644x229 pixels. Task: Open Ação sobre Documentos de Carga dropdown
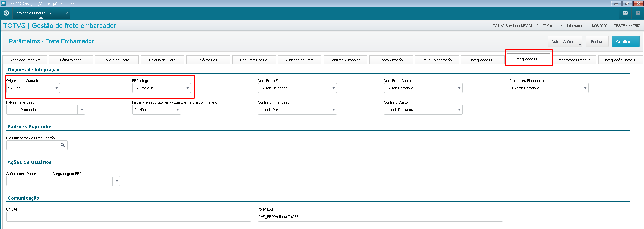pos(117,181)
